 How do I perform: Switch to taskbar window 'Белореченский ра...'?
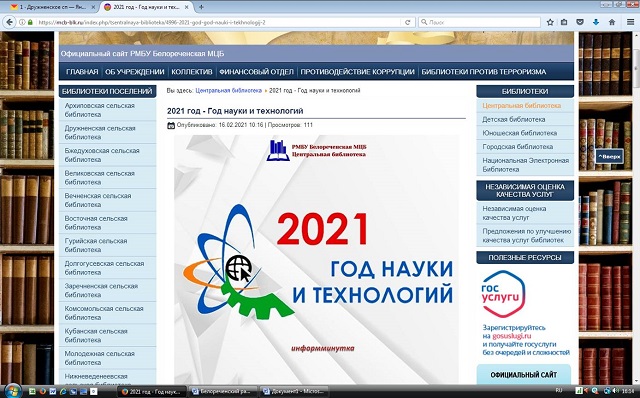223,391
